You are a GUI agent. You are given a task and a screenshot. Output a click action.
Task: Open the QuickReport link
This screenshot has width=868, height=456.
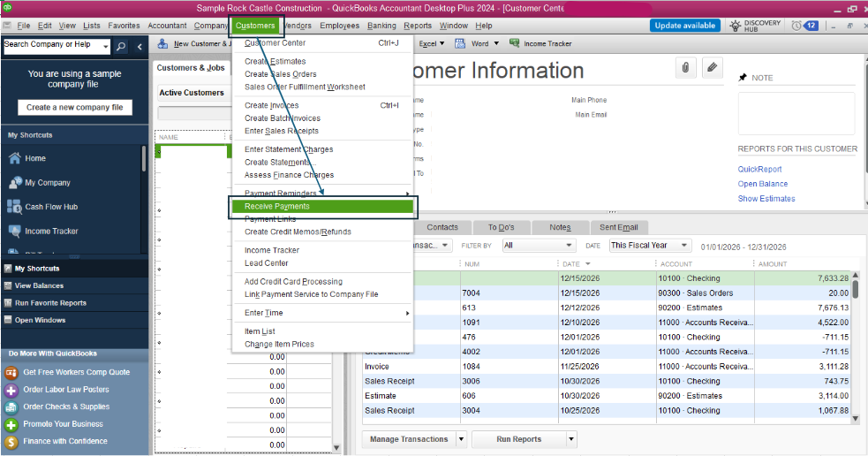coord(759,170)
